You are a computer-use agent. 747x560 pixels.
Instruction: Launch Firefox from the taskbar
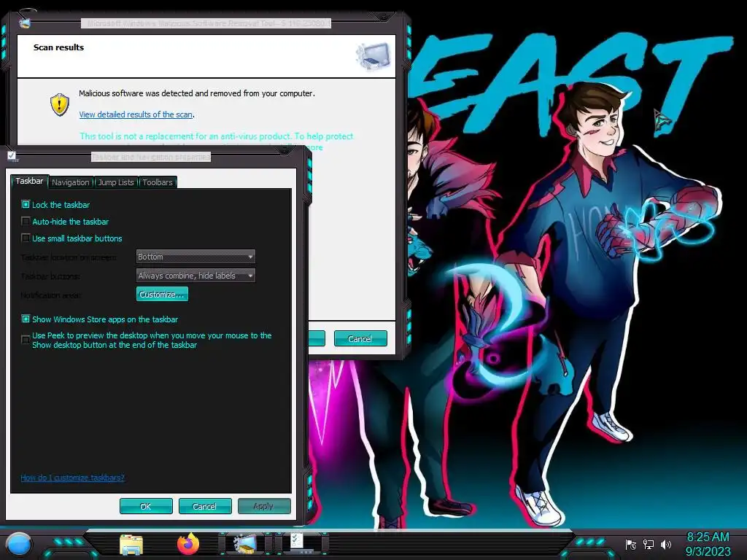coord(188,544)
